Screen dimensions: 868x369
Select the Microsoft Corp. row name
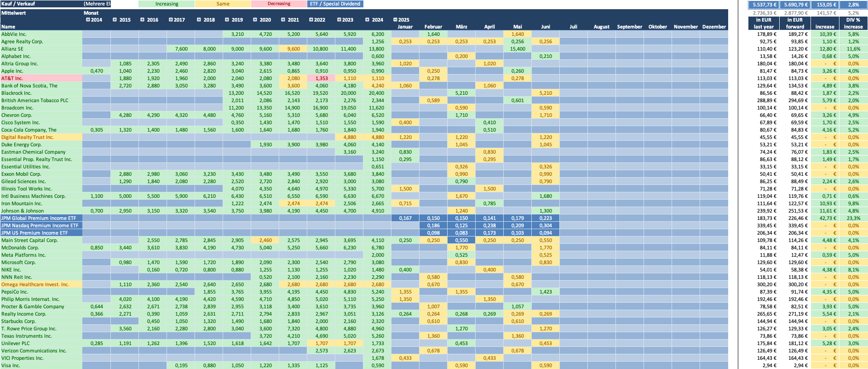pos(41,262)
